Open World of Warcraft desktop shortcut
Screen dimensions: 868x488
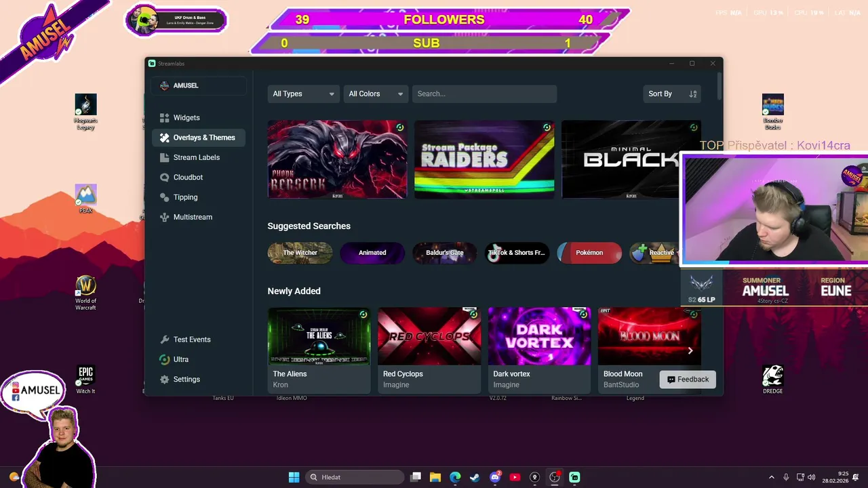coord(85,293)
